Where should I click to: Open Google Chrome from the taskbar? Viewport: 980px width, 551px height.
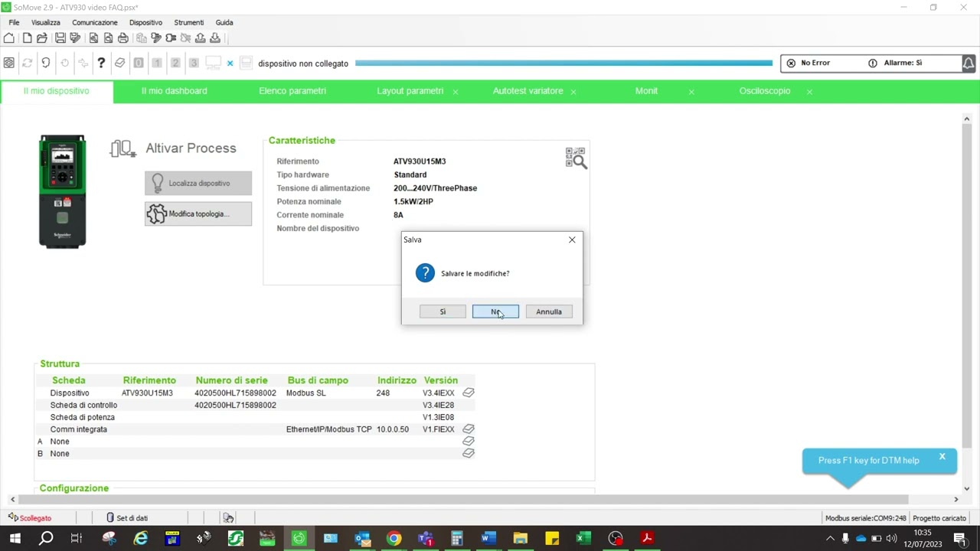click(394, 539)
